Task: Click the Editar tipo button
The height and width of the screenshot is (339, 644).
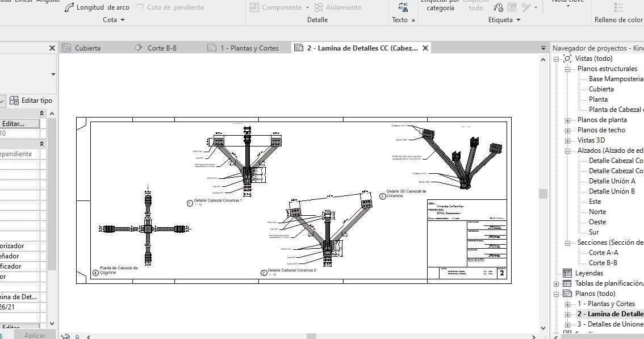Action: [x=31, y=101]
